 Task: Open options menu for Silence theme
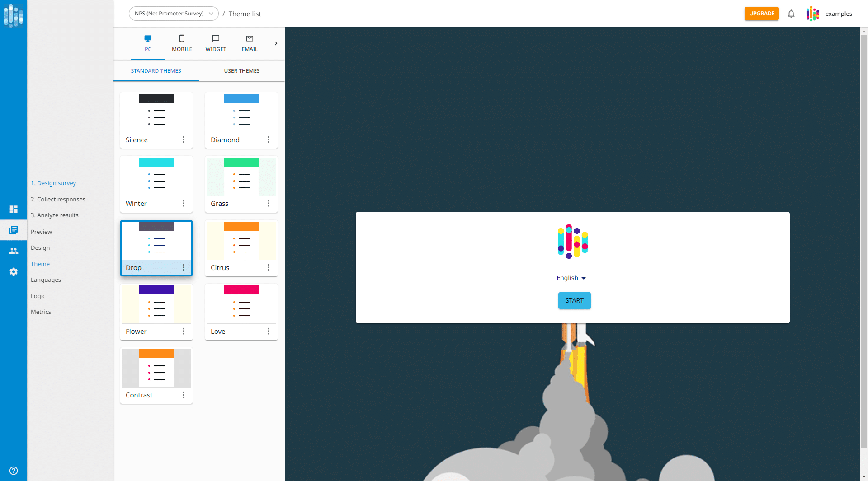184,140
